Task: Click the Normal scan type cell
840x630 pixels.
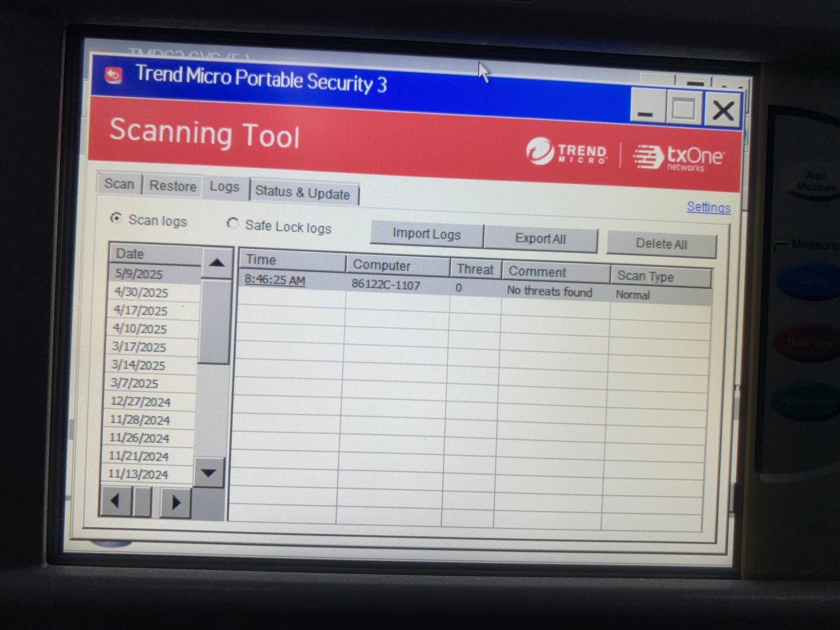Action: pos(660,295)
